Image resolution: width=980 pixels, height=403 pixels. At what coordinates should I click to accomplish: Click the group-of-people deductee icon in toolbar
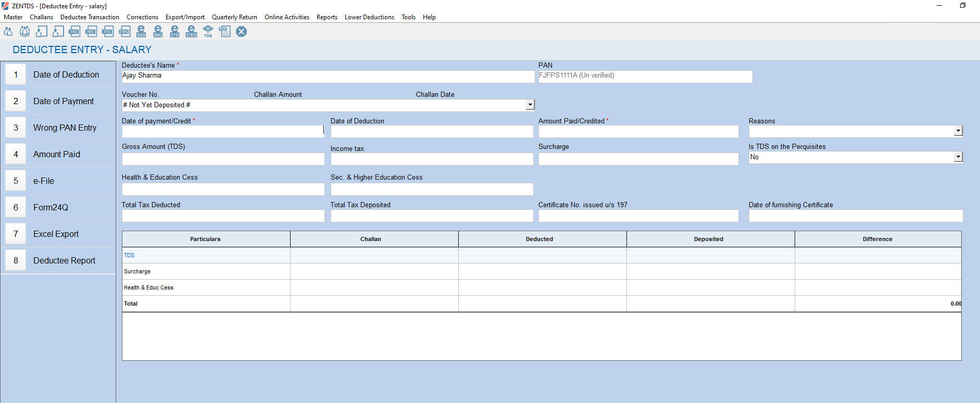(x=24, y=32)
